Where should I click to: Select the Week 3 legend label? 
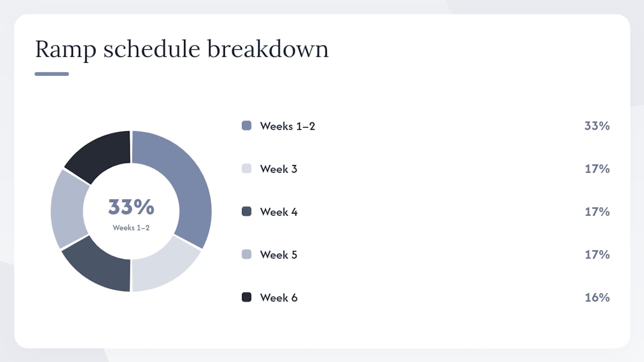(279, 169)
